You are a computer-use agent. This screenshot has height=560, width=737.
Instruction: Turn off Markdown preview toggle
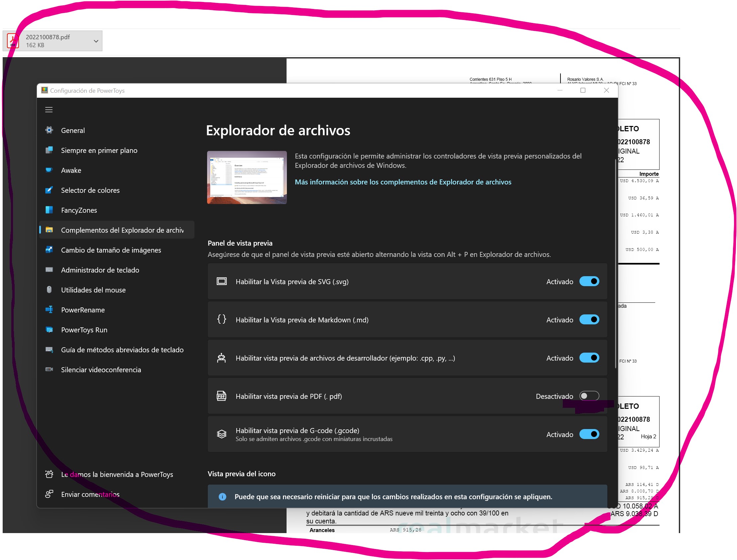coord(589,319)
